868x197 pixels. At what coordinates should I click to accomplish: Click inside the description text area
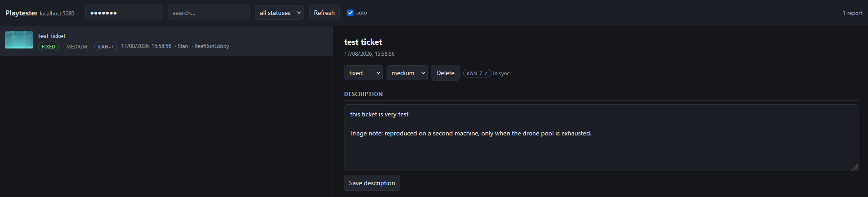pyautogui.click(x=601, y=138)
